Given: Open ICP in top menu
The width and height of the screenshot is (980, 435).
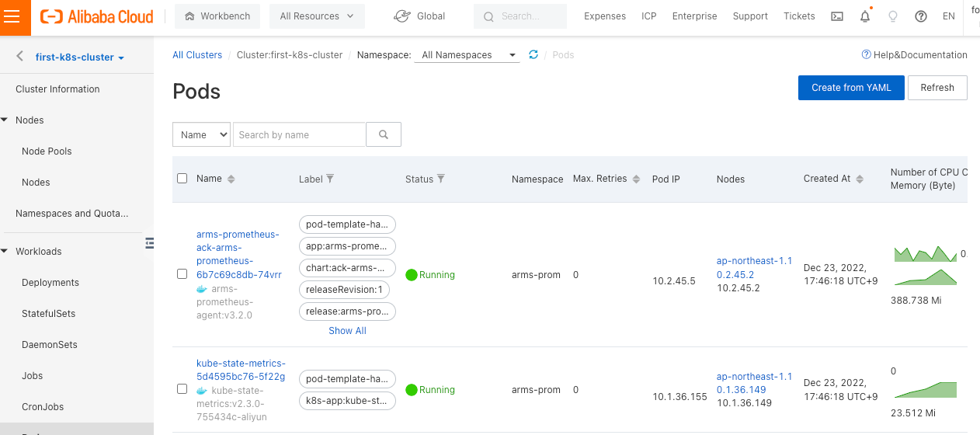Looking at the screenshot, I should 649,16.
